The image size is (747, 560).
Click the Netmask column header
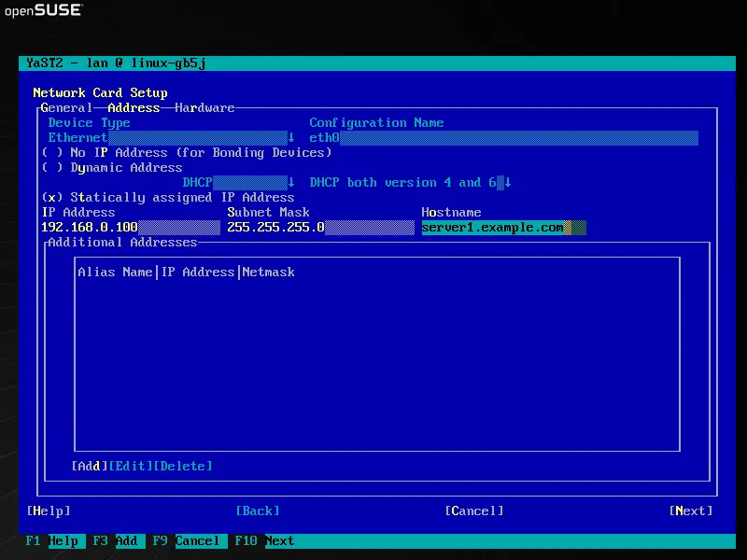[x=268, y=273]
